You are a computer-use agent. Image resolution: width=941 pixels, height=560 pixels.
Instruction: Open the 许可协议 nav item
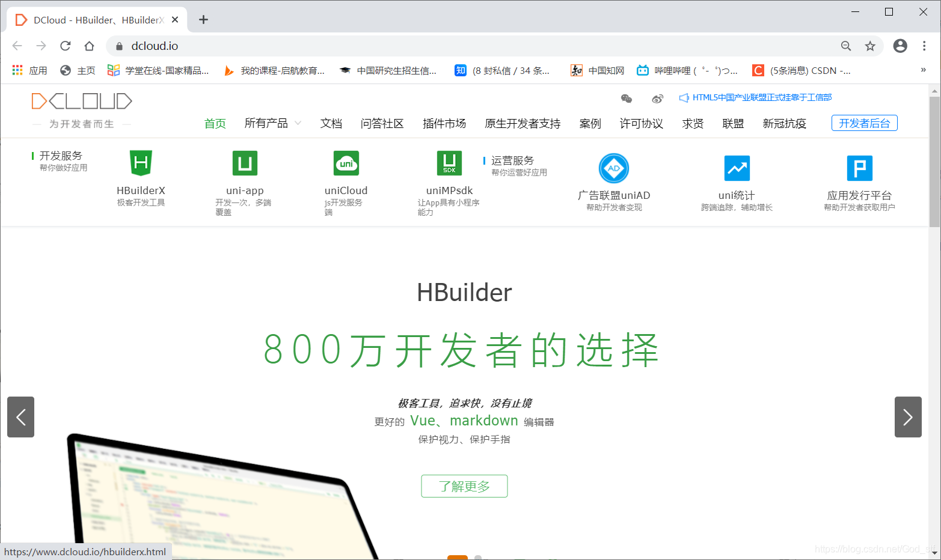[642, 123]
